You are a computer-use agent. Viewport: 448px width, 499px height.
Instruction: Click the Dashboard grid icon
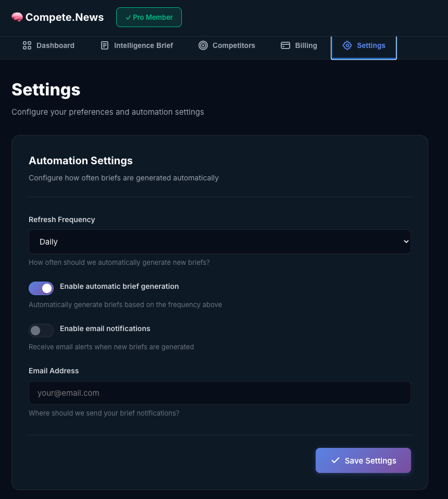click(27, 45)
